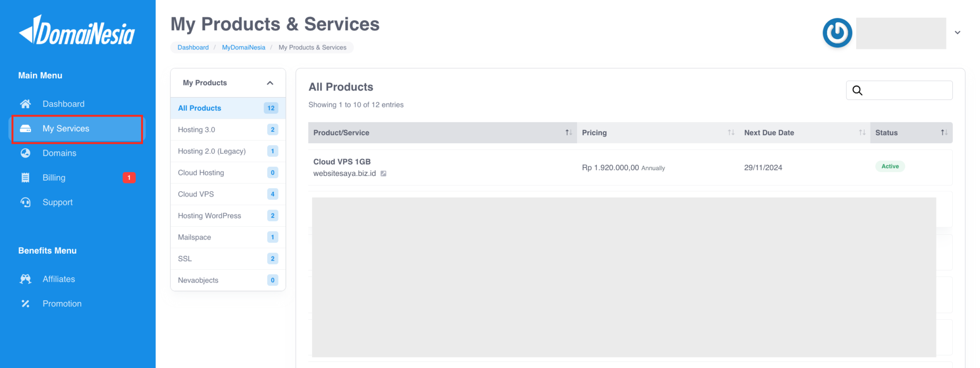Click the Promotion percent icon
Viewport: 980px width, 368px height.
(25, 304)
